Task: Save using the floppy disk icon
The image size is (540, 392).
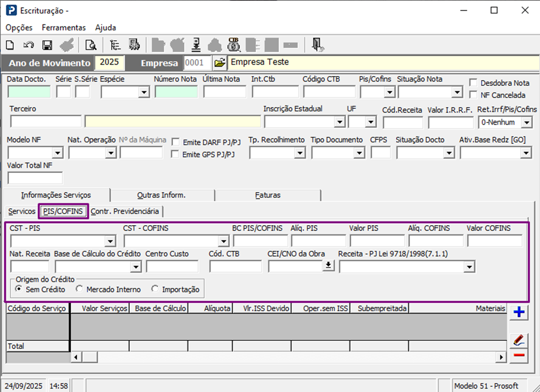Action: click(x=47, y=45)
